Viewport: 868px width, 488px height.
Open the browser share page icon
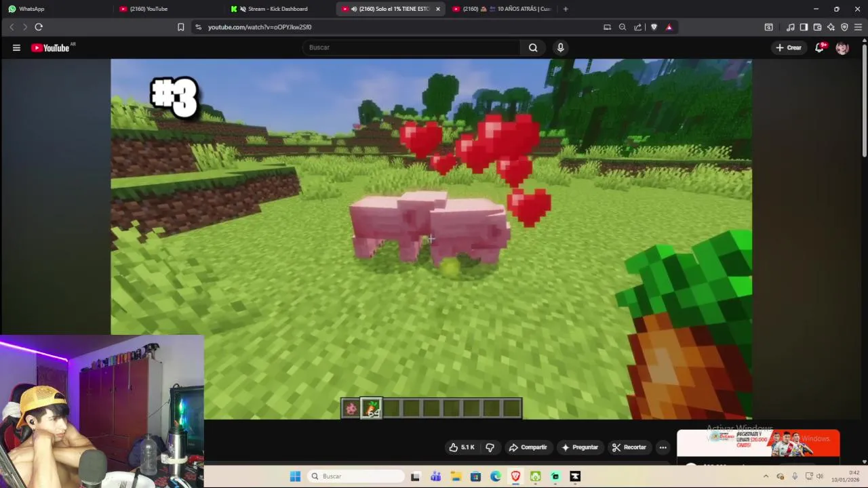point(638,27)
